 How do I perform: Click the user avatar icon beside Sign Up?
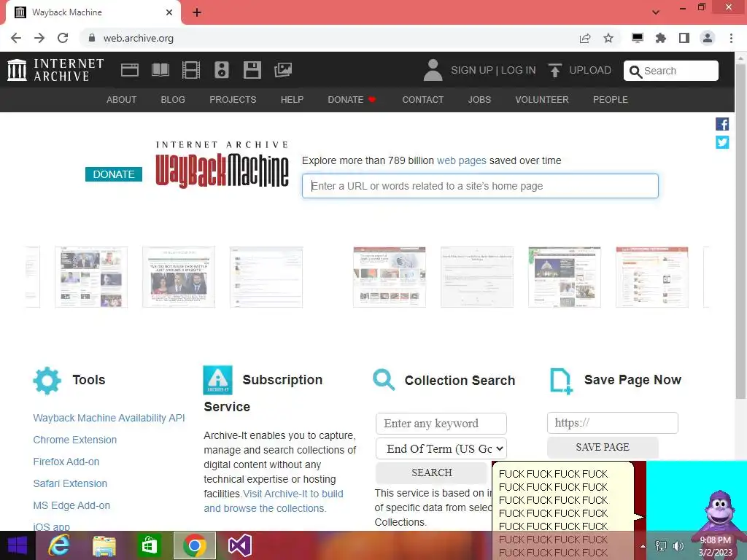point(433,70)
